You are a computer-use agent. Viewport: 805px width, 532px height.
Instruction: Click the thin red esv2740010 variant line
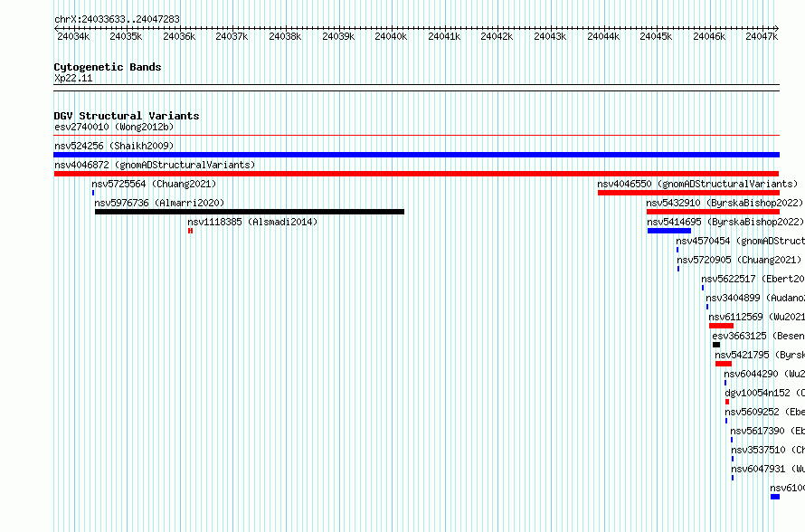tap(416, 136)
